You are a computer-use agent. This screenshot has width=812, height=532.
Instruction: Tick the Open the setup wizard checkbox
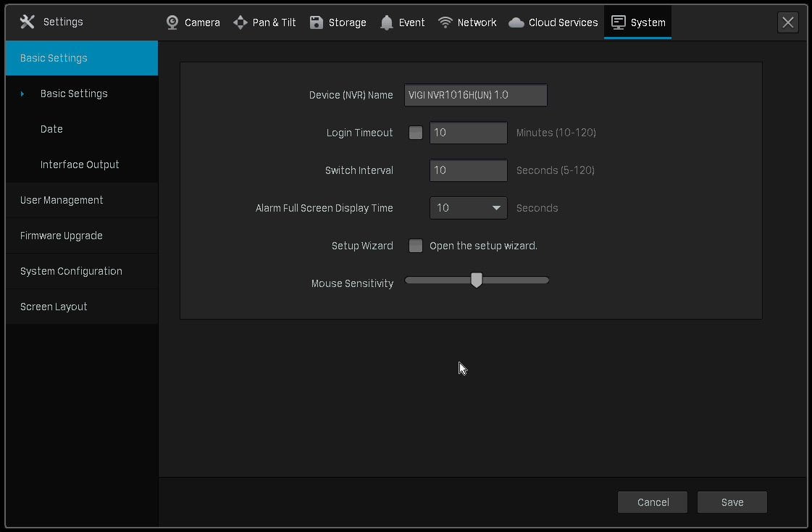[415, 246]
